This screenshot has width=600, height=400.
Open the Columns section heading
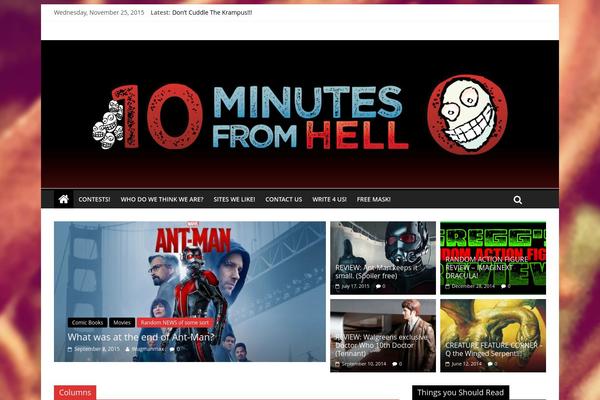point(75,393)
